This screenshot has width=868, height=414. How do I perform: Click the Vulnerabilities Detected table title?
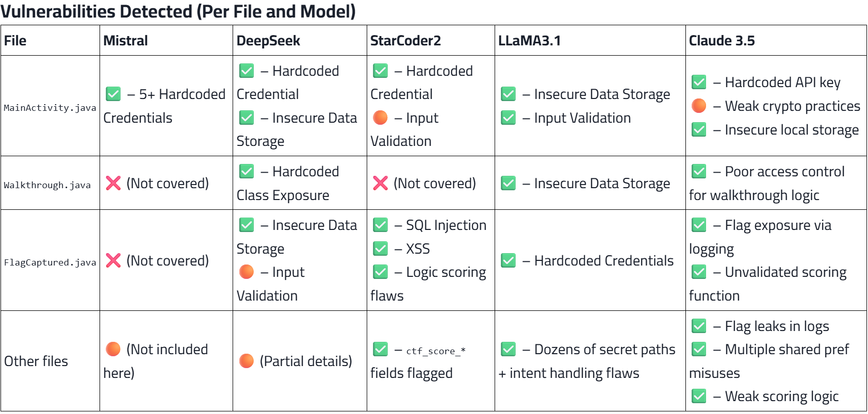178,11
